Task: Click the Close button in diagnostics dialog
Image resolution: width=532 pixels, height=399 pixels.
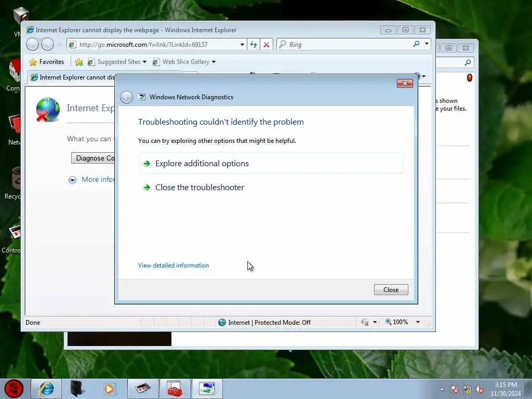Action: coord(391,290)
